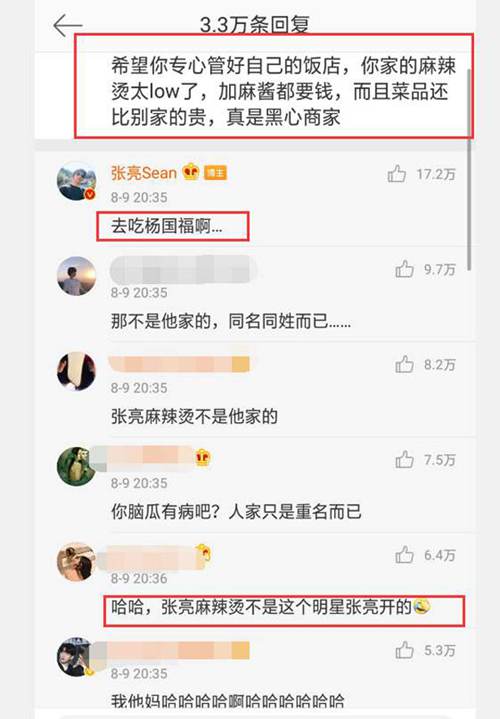Click the original comment 希望你专心管好自己的饭店
This screenshot has height=719, width=500.
coord(283,92)
